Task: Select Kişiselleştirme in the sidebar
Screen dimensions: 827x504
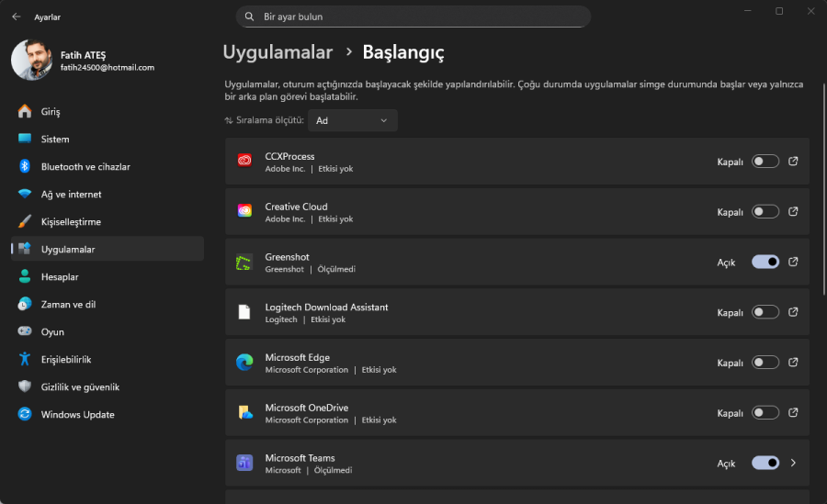Action: pos(71,222)
